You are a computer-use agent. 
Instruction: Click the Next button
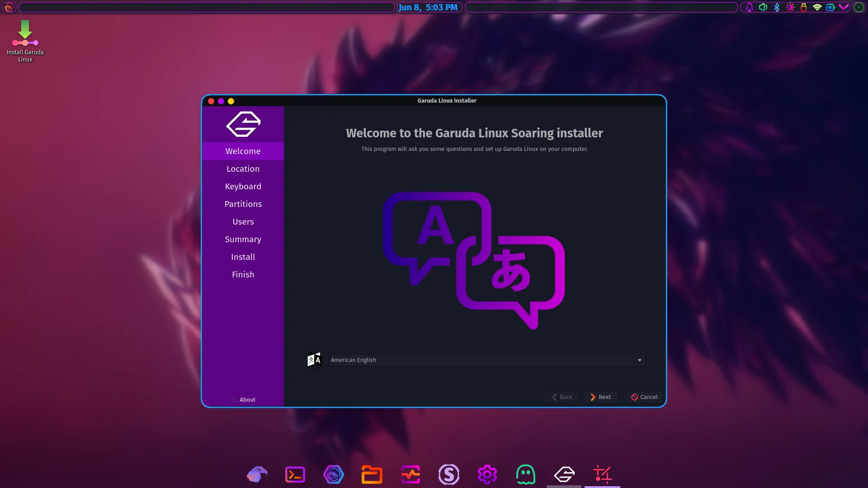click(600, 397)
